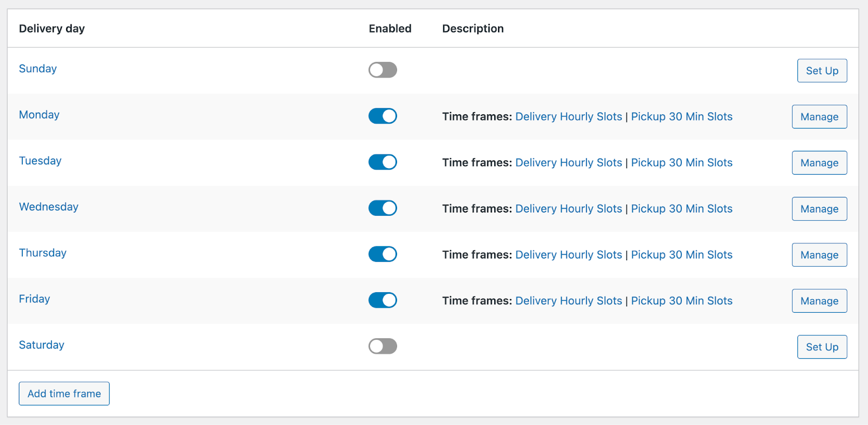Viewport: 868px width, 425px height.
Task: Open the Thursday day link
Action: pyautogui.click(x=42, y=253)
